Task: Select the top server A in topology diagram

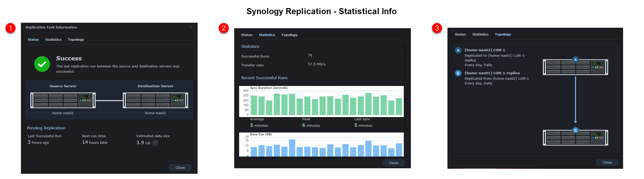Action: coord(575,67)
